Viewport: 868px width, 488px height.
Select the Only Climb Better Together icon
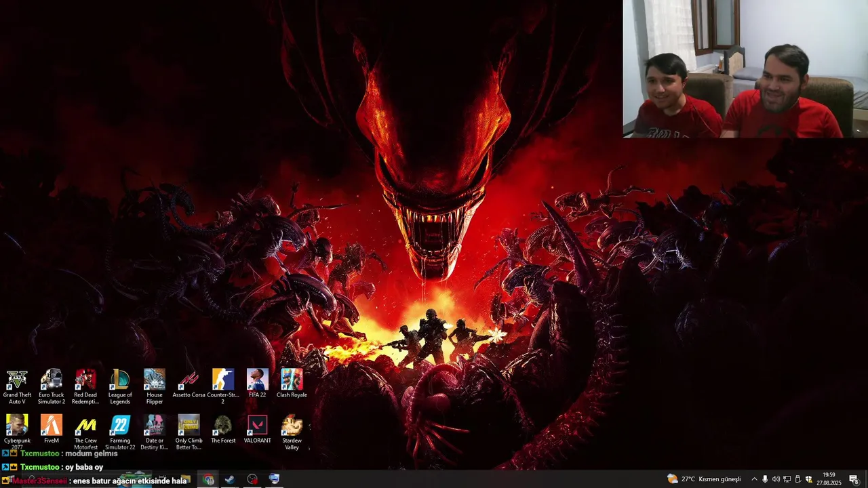[x=189, y=432]
